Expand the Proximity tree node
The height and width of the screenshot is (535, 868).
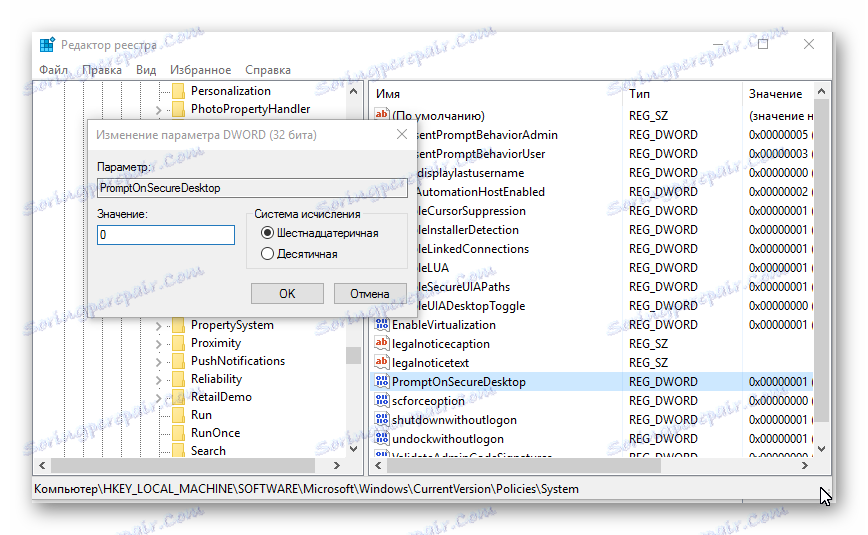(x=158, y=344)
